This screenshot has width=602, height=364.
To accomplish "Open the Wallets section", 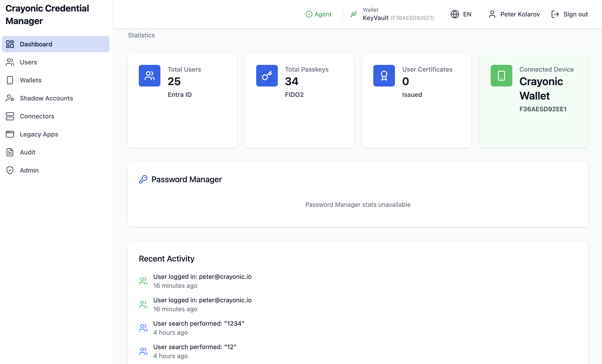I will click(x=31, y=80).
